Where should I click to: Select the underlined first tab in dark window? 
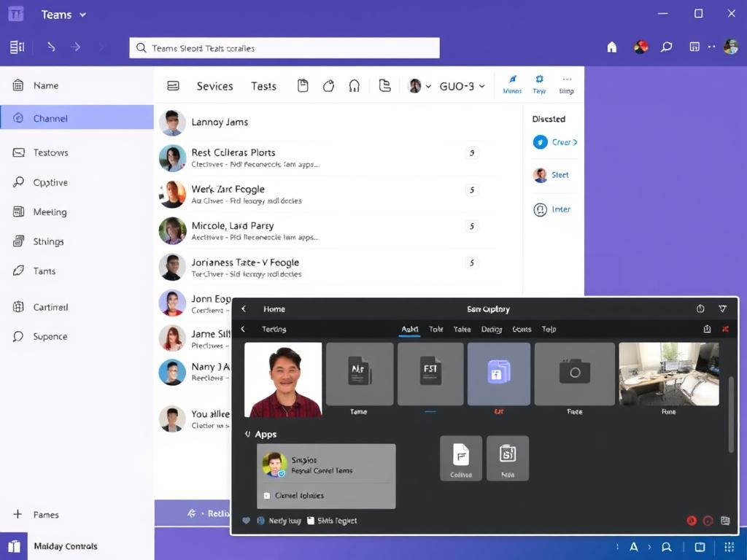[x=410, y=330]
